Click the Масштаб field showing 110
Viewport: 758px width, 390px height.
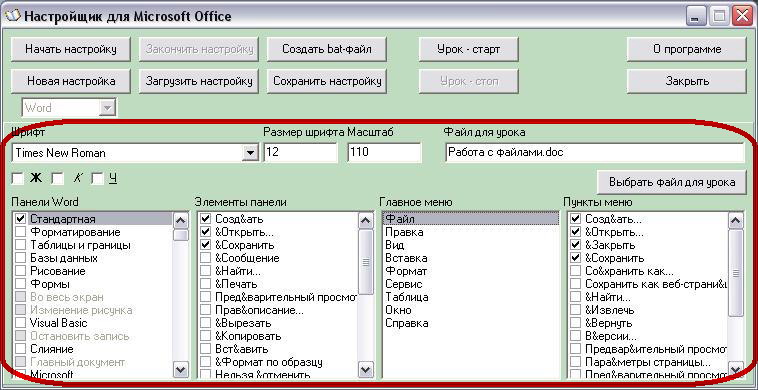384,153
